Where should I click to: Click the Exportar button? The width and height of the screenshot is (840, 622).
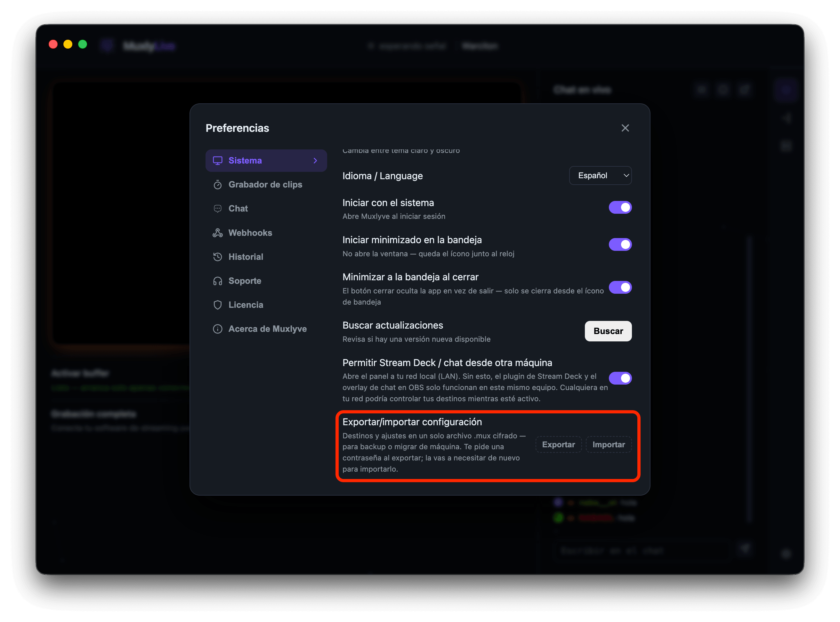click(559, 445)
